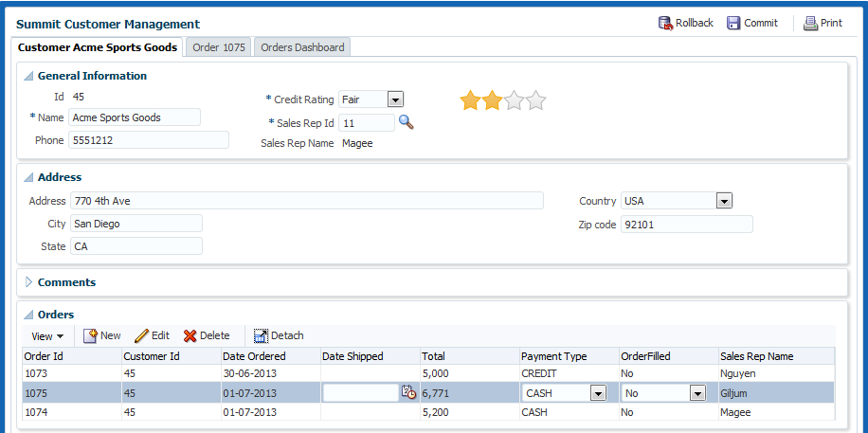This screenshot has height=433, width=868.
Task: Click the Detach table icon
Action: pyautogui.click(x=261, y=335)
